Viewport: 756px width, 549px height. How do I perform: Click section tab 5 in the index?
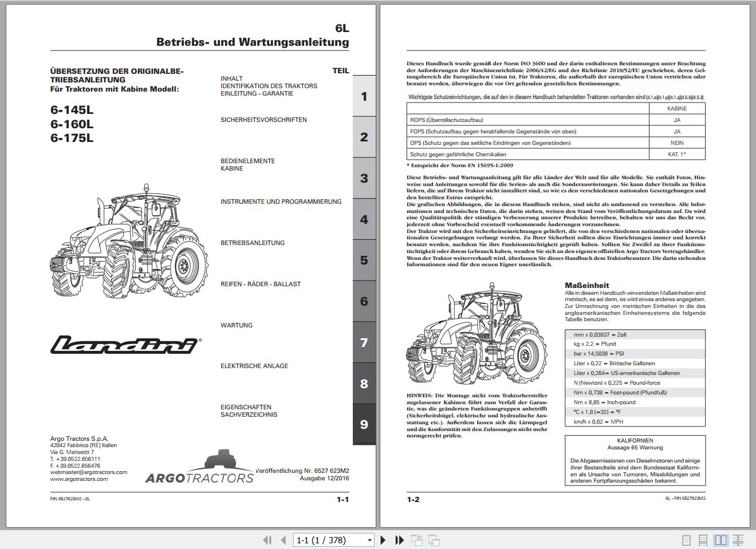click(364, 260)
